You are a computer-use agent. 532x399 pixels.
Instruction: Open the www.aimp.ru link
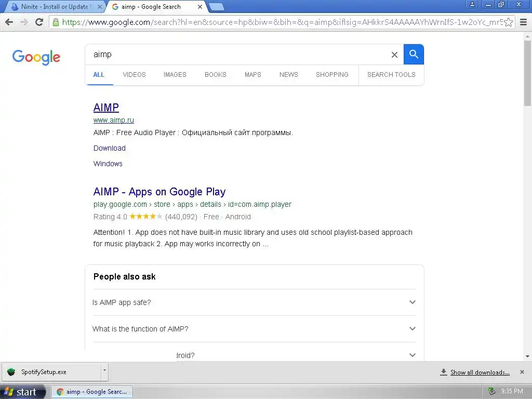click(114, 120)
